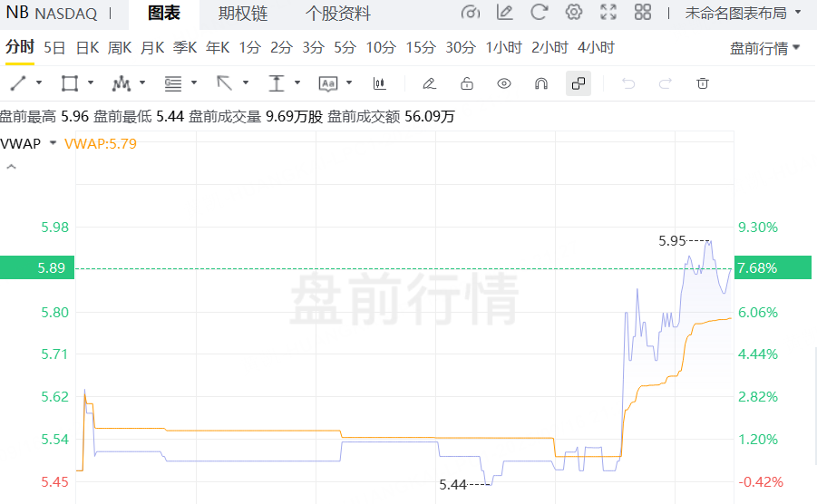Select the arrow marker tool

[225, 83]
